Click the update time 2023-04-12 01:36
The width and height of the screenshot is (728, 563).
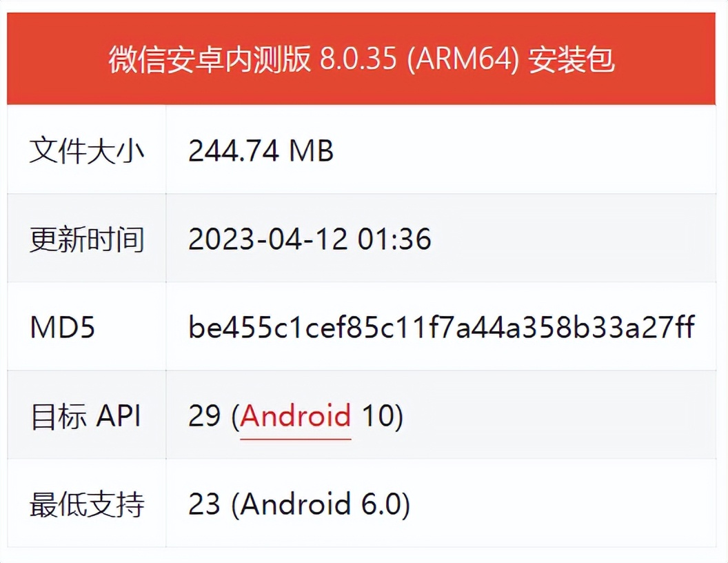(x=310, y=239)
